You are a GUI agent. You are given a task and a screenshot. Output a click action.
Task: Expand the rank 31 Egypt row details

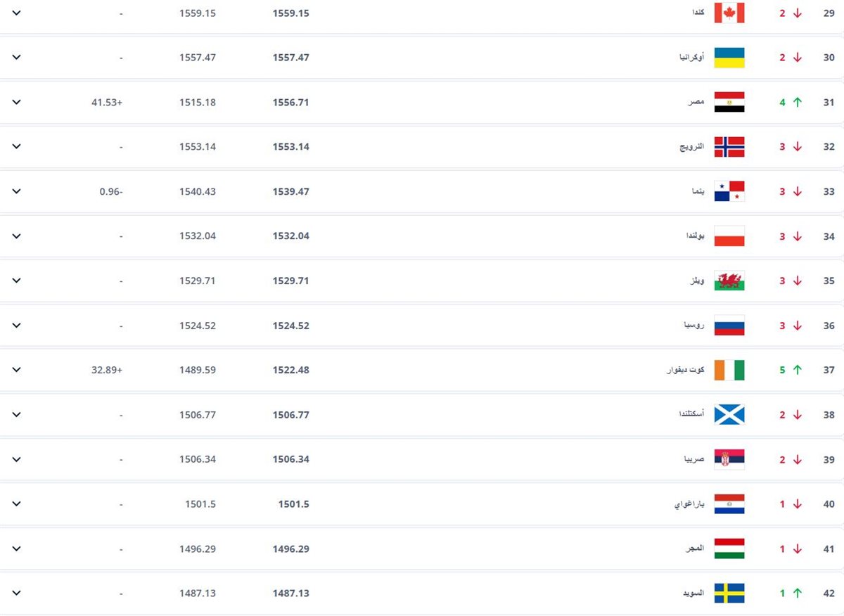pos(17,102)
